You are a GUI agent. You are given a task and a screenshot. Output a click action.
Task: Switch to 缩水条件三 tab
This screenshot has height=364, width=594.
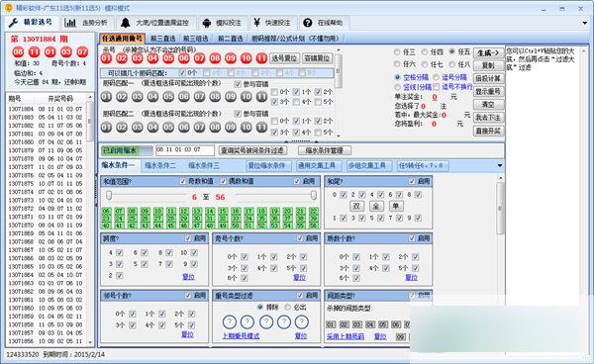[x=204, y=165]
